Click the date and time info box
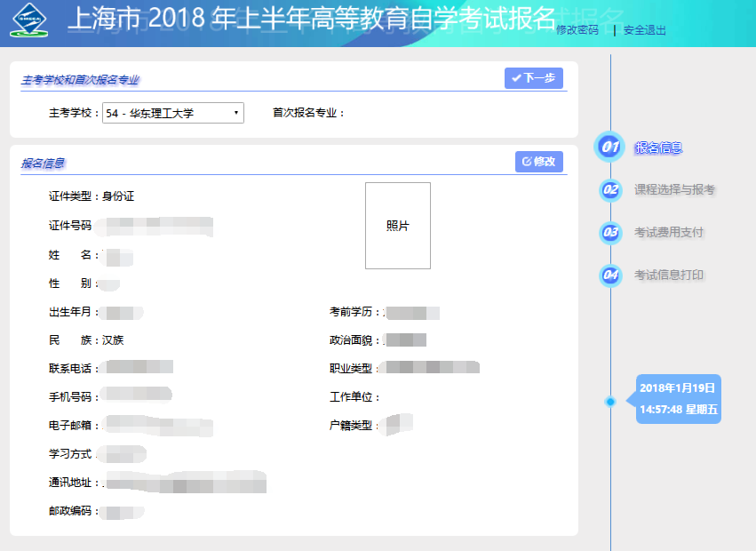 (678, 398)
